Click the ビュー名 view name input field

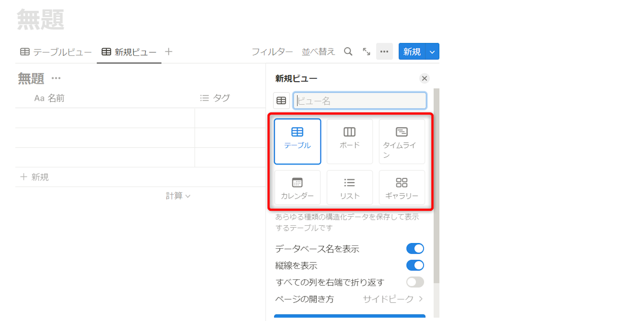click(x=360, y=101)
